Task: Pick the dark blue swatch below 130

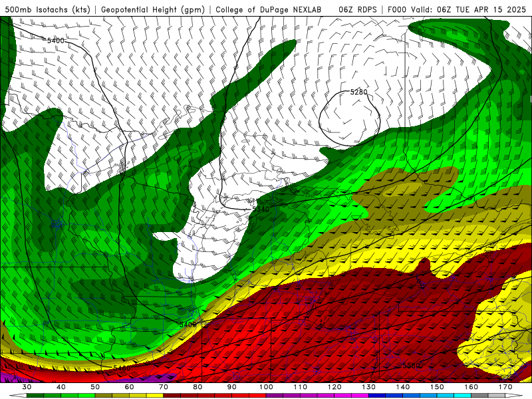Action: (377, 396)
